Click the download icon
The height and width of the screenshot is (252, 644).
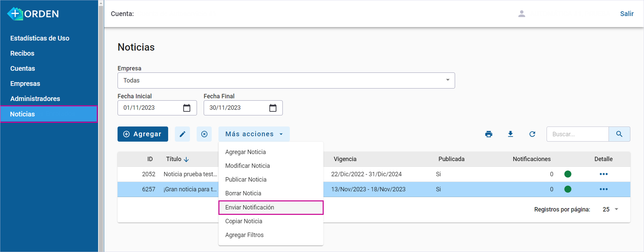510,134
